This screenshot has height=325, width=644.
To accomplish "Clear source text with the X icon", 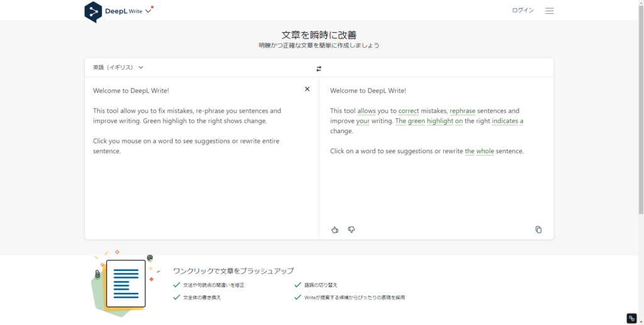I will (307, 89).
